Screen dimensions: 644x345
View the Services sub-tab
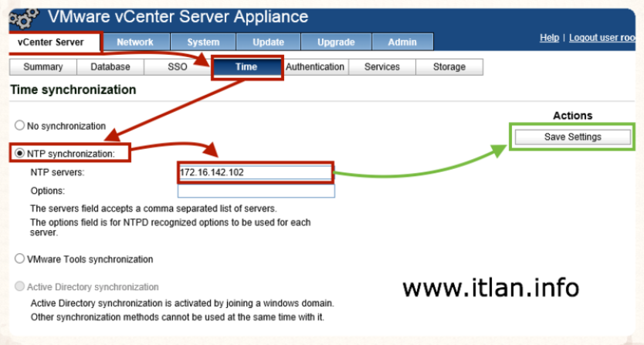[381, 67]
